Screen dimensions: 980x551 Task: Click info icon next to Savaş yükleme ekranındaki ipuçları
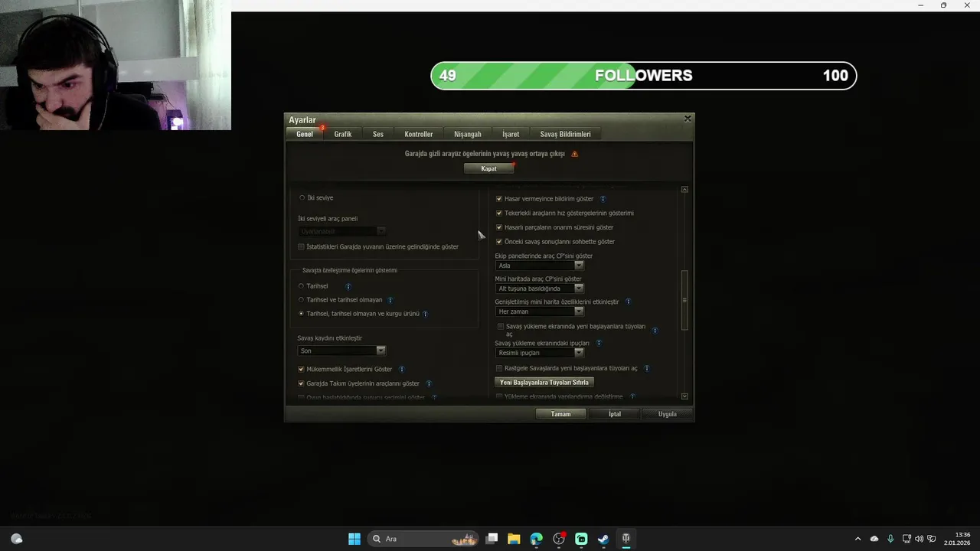pos(599,343)
